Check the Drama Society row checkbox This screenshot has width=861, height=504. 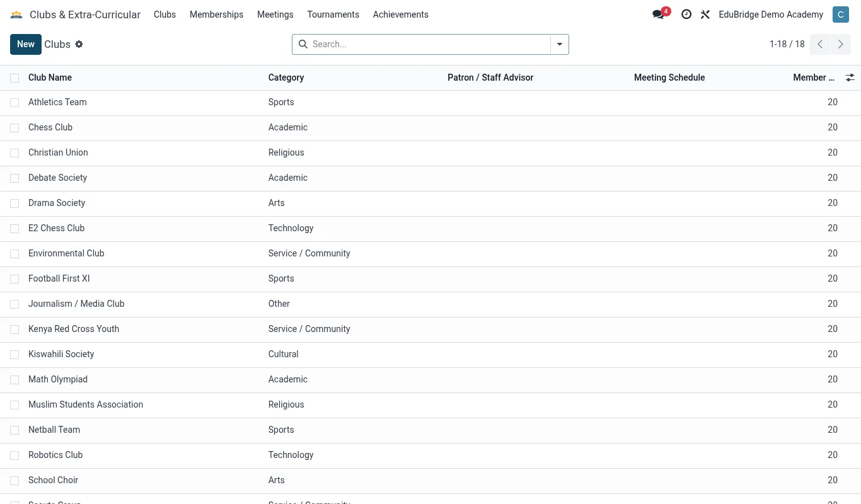point(14,203)
